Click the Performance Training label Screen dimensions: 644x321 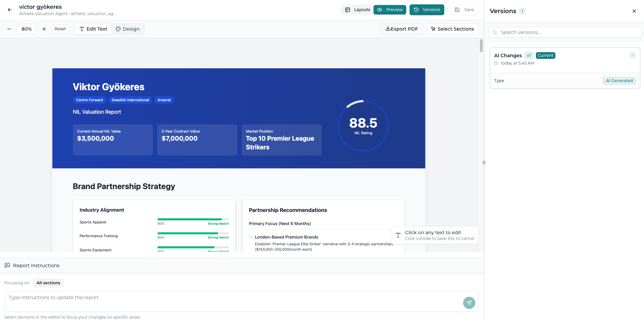(99, 236)
